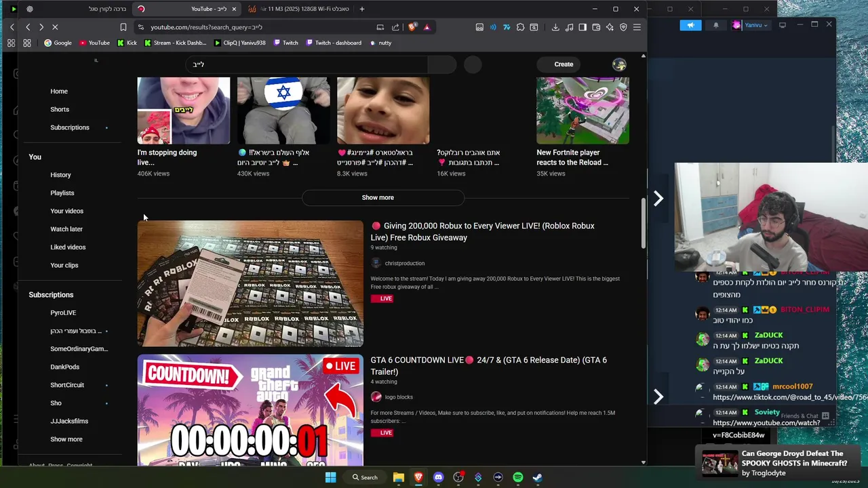868x488 pixels.
Task: Open the christproduction channel link
Action: 404,263
